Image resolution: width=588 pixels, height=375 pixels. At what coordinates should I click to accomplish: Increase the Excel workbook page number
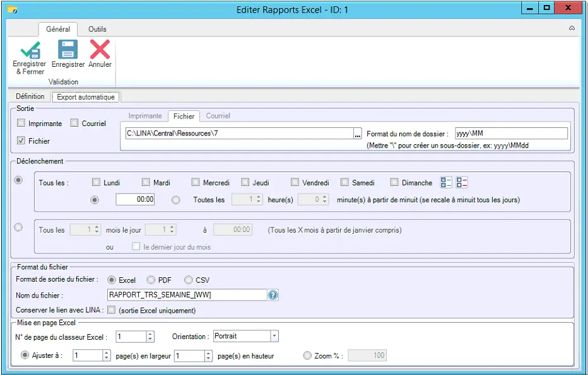(150, 334)
